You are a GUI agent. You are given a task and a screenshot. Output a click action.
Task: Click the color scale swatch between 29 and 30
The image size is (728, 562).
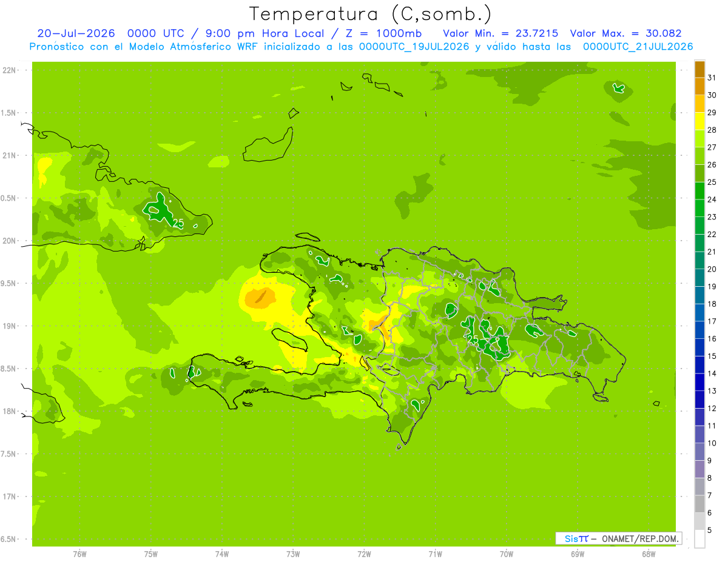[x=699, y=104]
